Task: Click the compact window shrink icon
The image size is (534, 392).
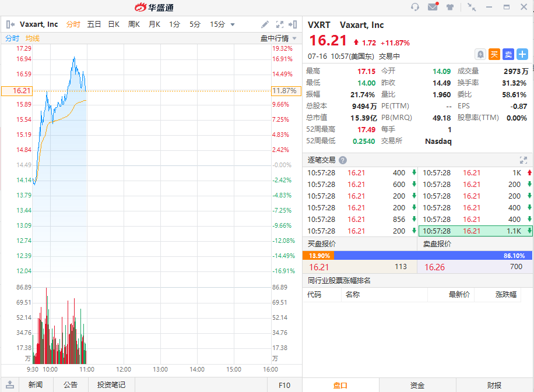Action: [472, 7]
